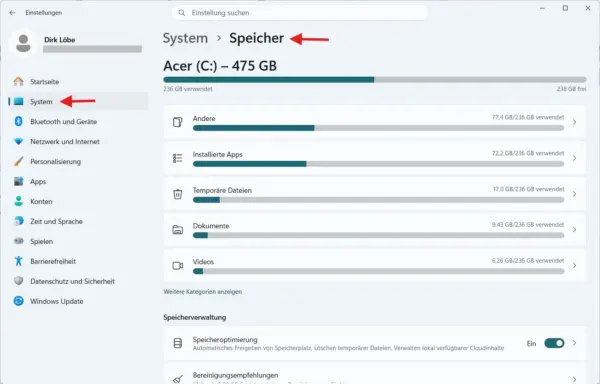Go to Netzwerk und Internet settings

click(x=78, y=141)
